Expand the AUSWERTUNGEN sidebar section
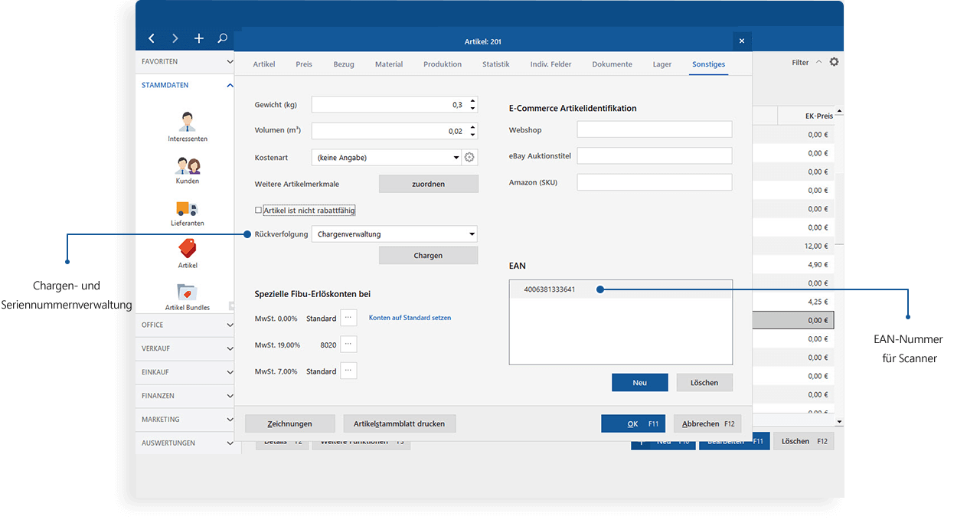The width and height of the screenshot is (980, 523). [x=230, y=443]
